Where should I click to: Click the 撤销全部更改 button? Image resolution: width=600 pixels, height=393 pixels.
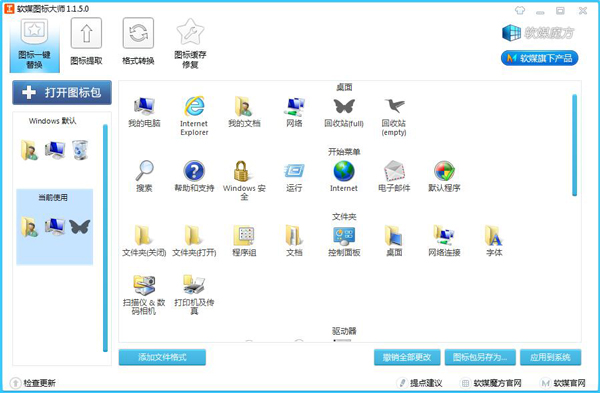point(407,357)
